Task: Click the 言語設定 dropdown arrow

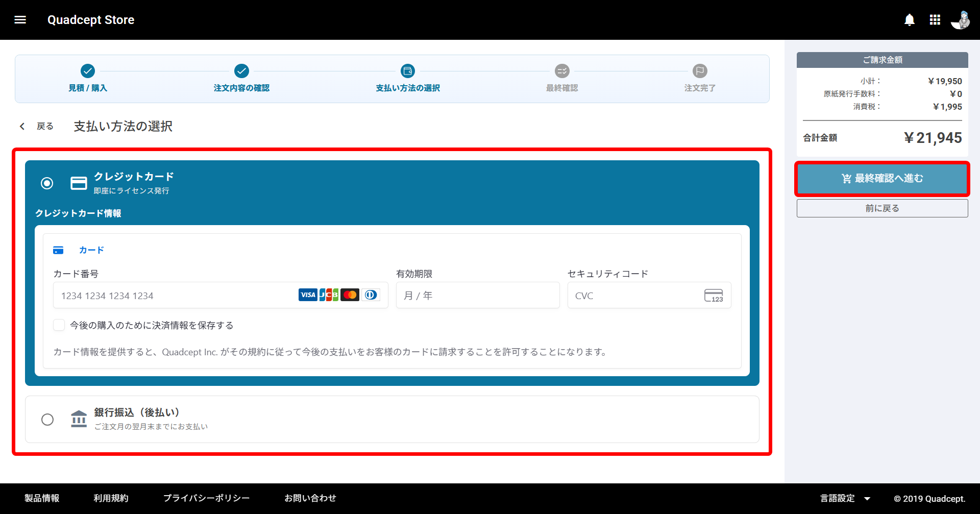Action: click(867, 499)
